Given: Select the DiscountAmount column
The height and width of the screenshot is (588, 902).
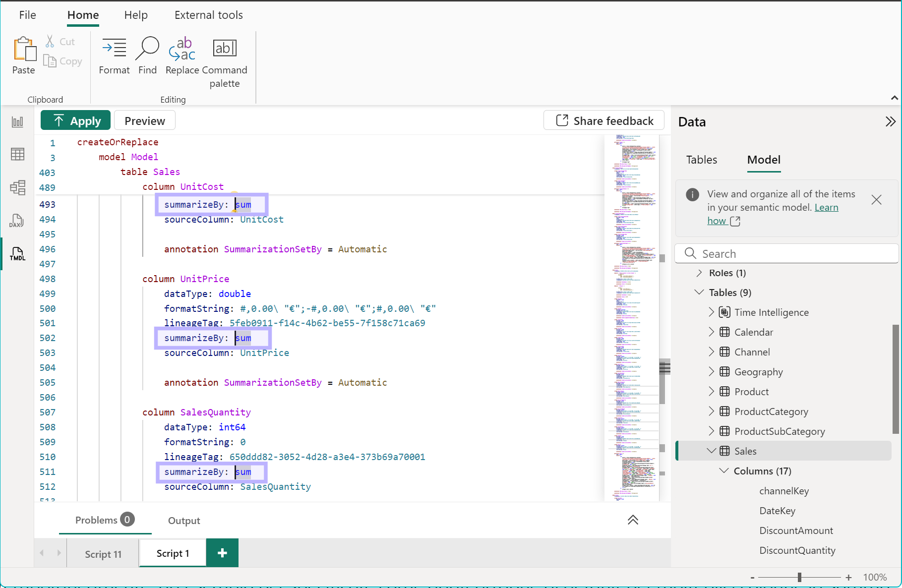Looking at the screenshot, I should (796, 530).
